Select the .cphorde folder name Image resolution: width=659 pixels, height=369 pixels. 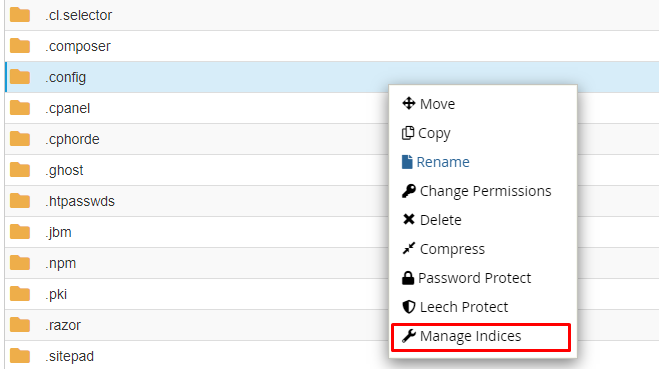tap(72, 139)
